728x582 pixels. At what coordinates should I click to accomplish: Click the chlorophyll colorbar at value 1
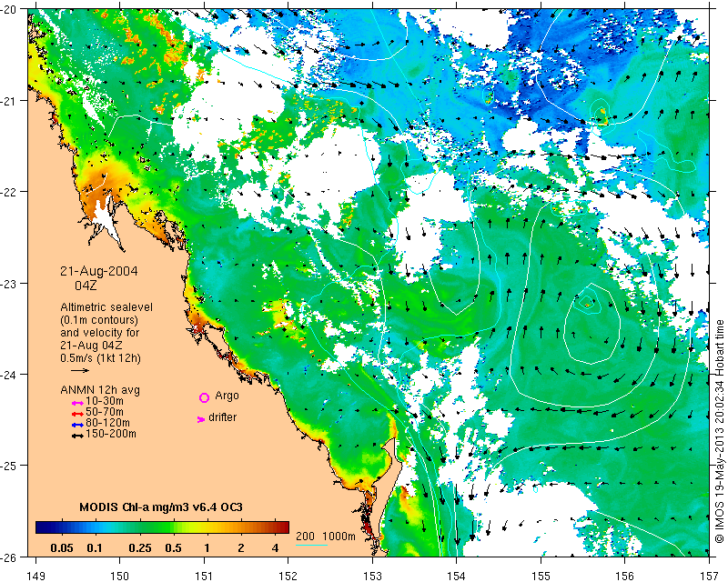pyautogui.click(x=207, y=527)
